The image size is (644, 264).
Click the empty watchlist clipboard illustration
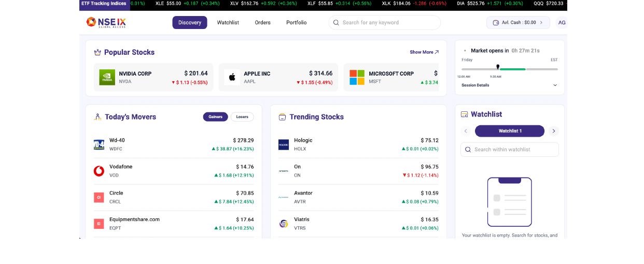tap(509, 202)
